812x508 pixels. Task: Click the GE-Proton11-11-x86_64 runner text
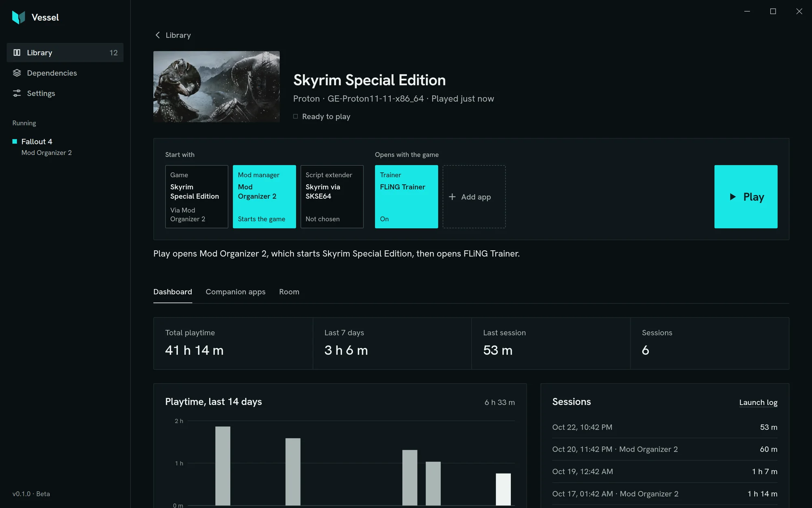pos(376,99)
